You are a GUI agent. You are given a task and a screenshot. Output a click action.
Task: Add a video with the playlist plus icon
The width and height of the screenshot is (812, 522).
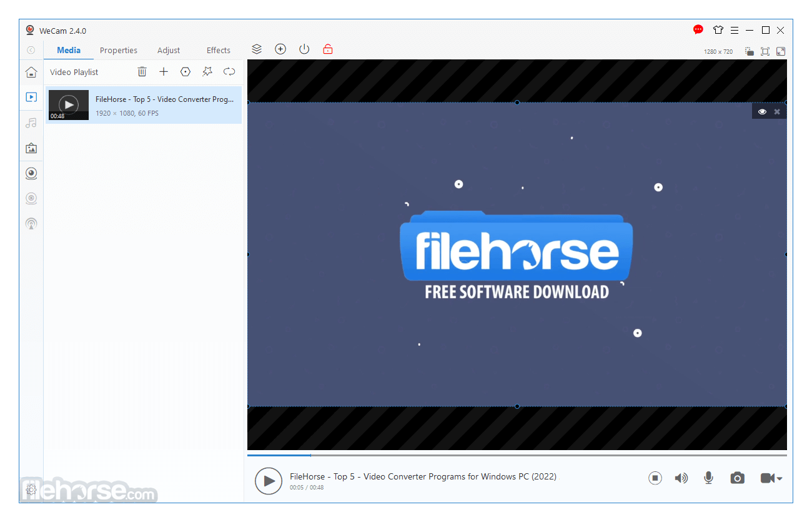click(x=164, y=72)
